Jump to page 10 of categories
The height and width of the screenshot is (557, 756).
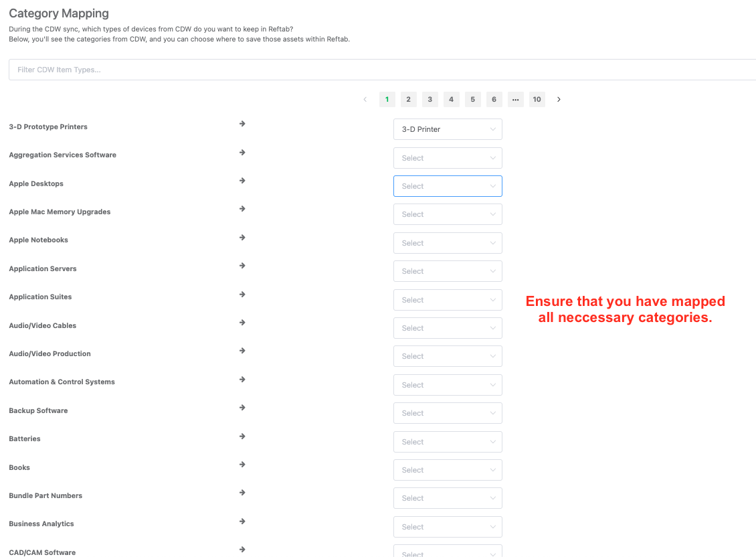click(537, 100)
